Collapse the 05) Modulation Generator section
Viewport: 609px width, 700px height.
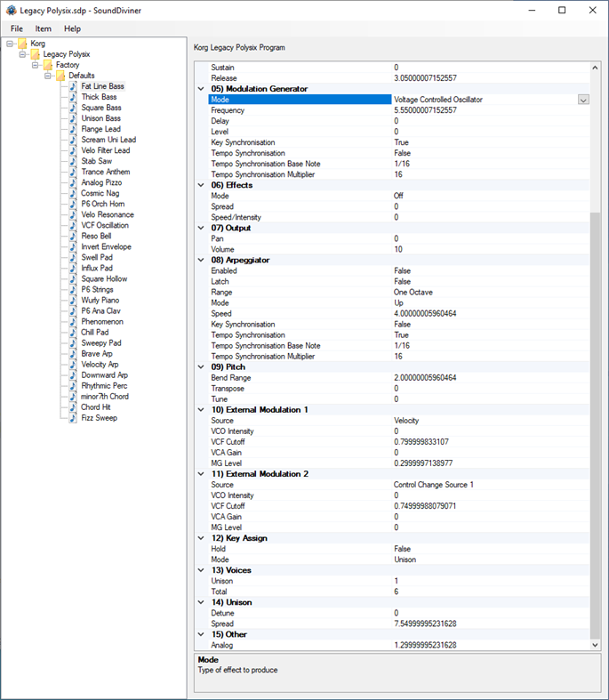(201, 89)
